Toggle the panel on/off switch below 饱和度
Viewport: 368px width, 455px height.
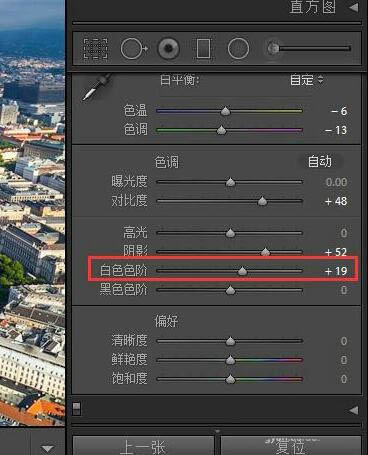(77, 408)
